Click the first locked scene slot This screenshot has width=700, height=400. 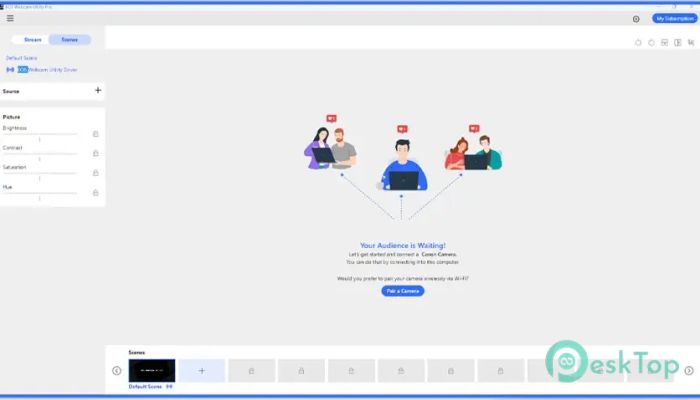pyautogui.click(x=252, y=371)
